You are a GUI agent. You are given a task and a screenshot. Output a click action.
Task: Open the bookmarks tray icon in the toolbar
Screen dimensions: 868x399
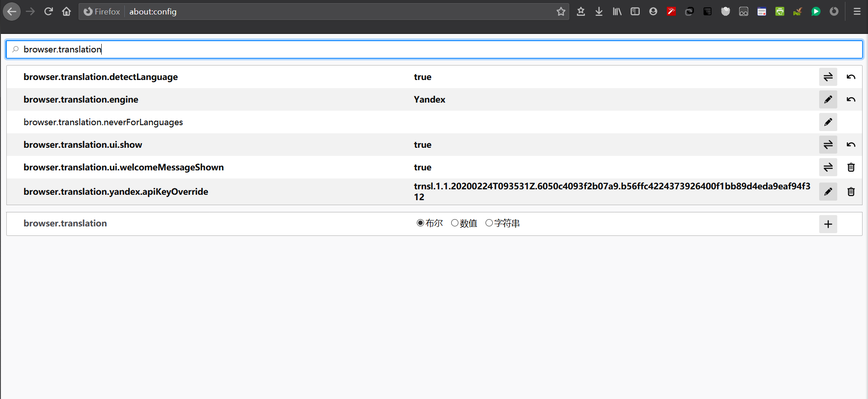point(581,11)
